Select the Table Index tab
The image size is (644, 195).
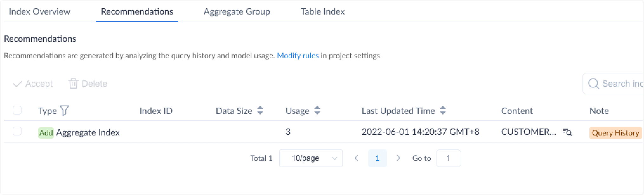(323, 12)
